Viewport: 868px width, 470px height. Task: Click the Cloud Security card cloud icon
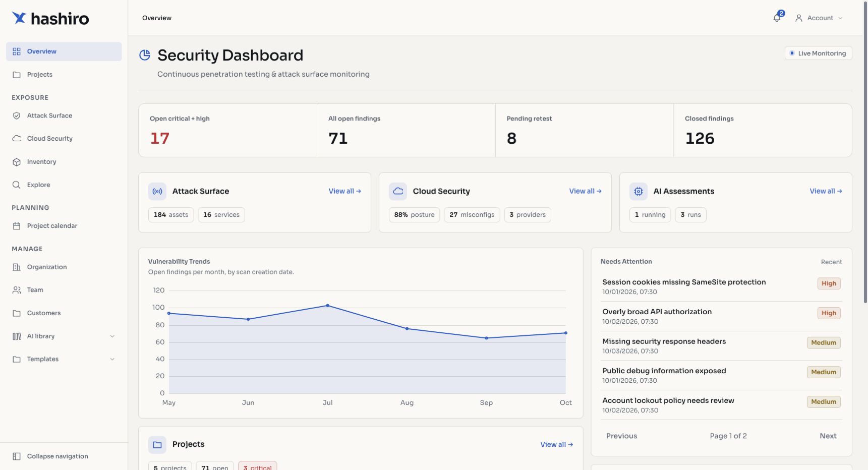(x=398, y=192)
